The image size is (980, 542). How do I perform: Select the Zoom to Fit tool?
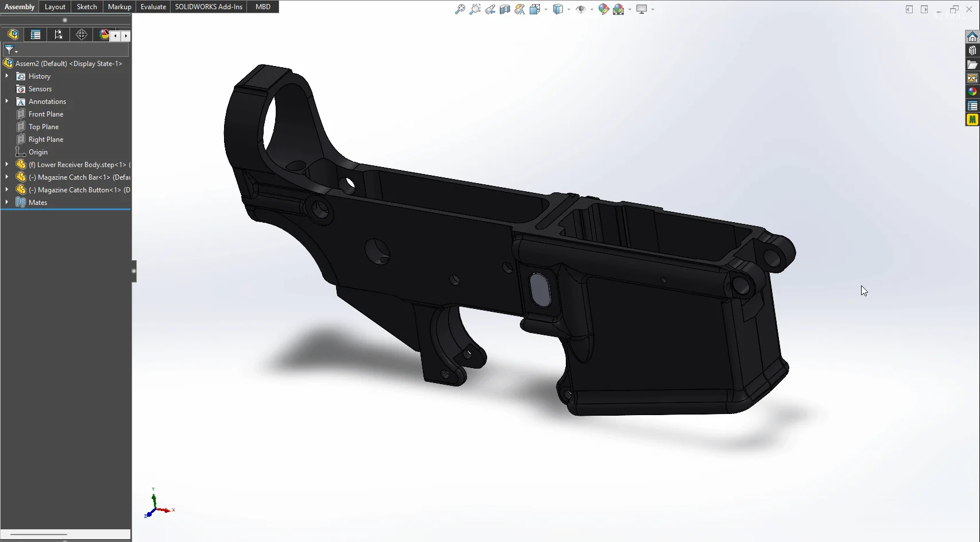[x=460, y=9]
